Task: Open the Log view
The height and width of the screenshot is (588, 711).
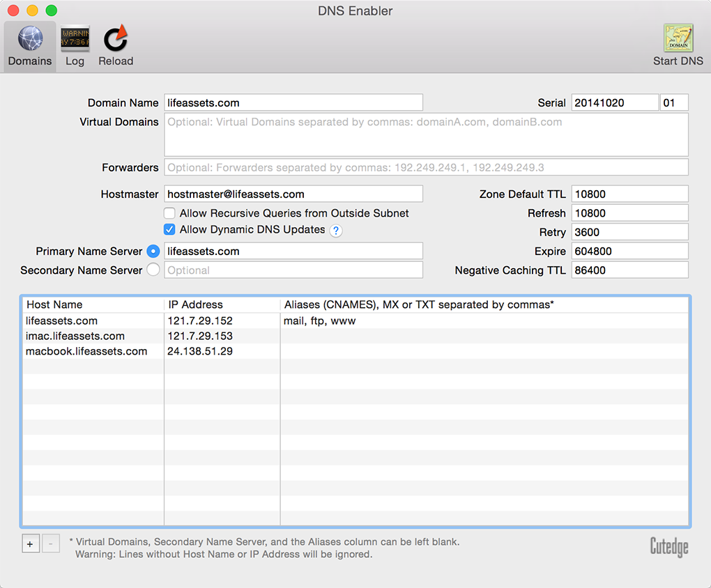Action: pos(75,46)
